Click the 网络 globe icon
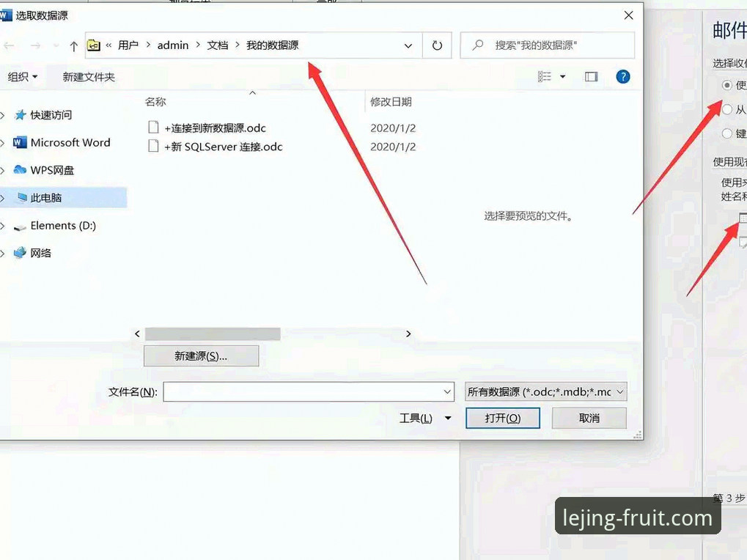Image resolution: width=747 pixels, height=560 pixels. pos(20,253)
